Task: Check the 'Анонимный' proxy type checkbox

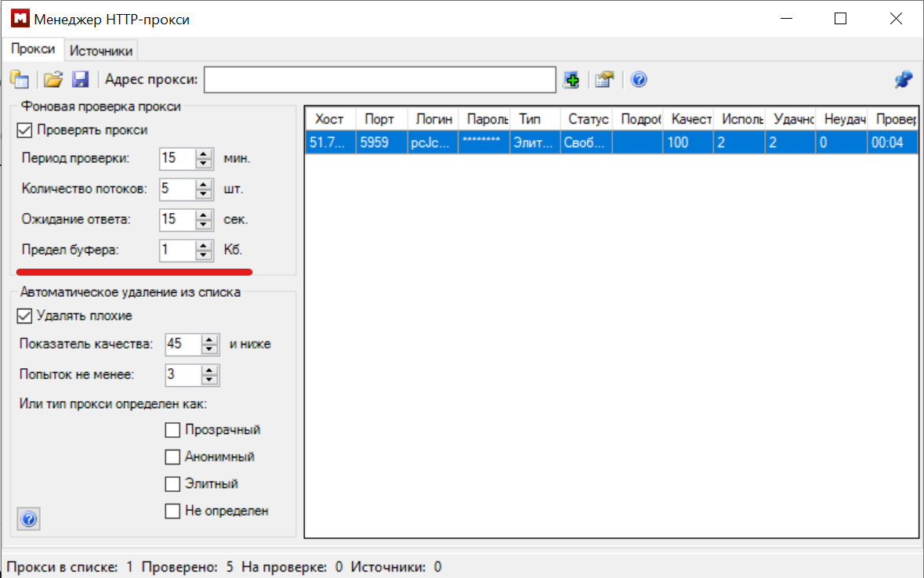Action: click(x=172, y=457)
